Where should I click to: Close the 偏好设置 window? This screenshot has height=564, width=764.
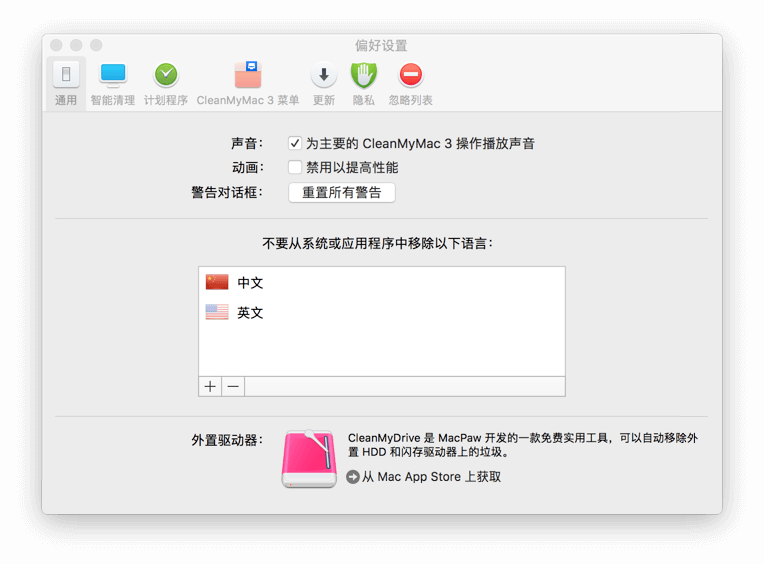click(x=57, y=45)
